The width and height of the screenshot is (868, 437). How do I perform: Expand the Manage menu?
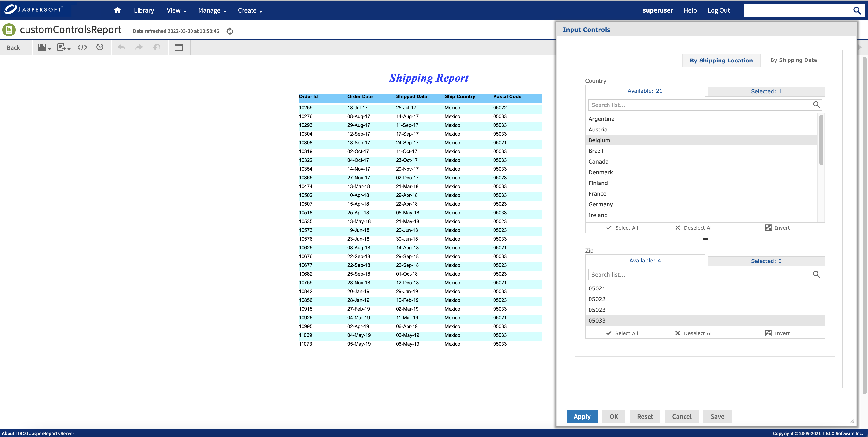[x=212, y=10]
